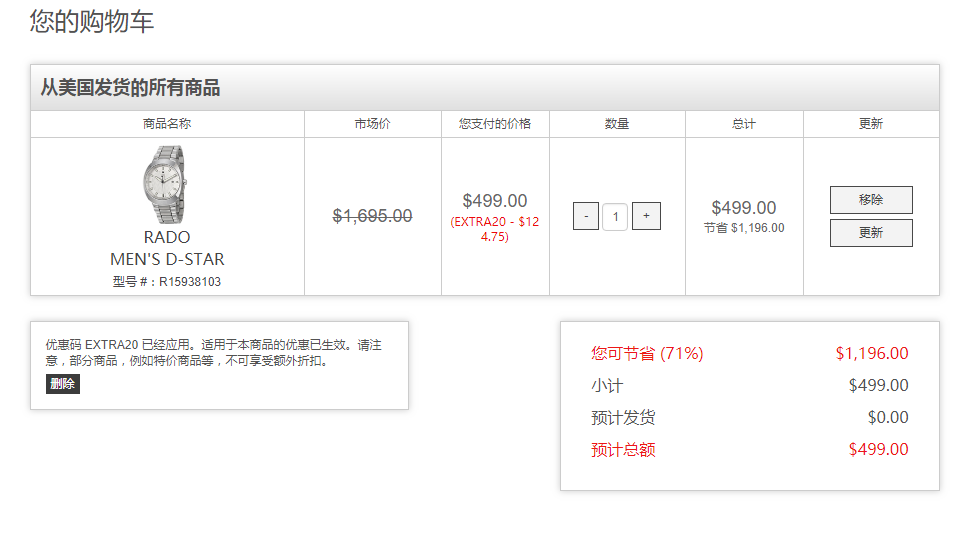Click the 预计总额 estimated total label
Image resolution: width=956 pixels, height=536 pixels.
click(623, 450)
